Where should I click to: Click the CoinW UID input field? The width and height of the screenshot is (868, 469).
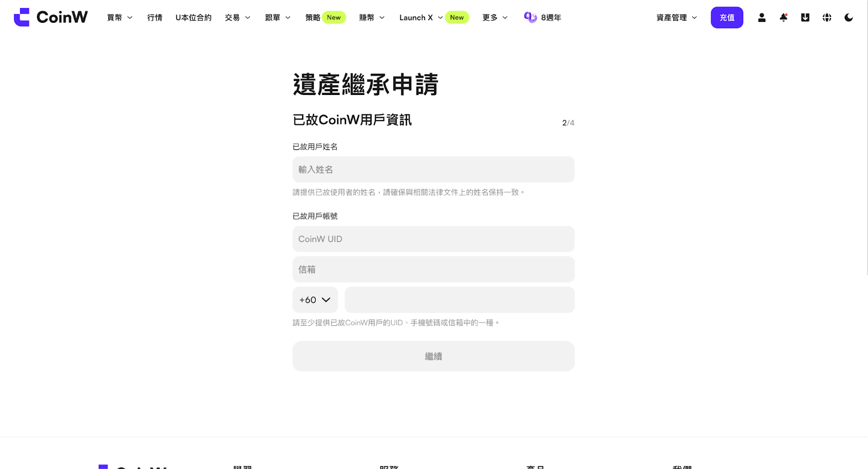[x=433, y=239]
